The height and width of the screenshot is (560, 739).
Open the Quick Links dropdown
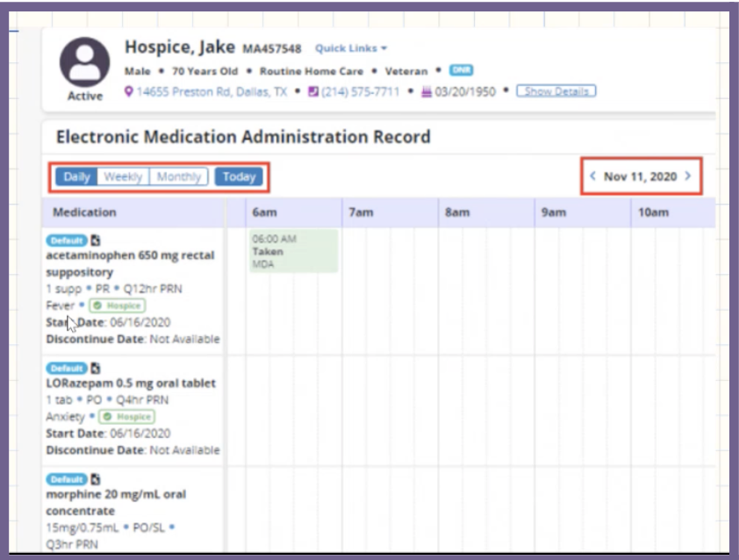coord(351,48)
